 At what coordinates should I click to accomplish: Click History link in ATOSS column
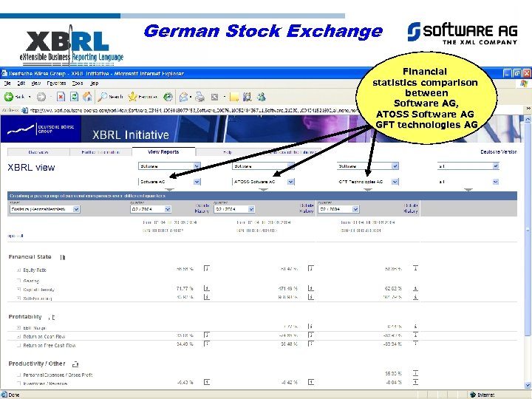click(306, 211)
